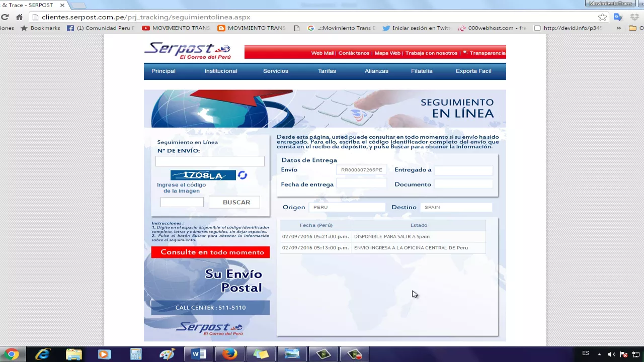Screen dimensions: 644x362
Task: Open volume control in system tray
Action: 612,354
